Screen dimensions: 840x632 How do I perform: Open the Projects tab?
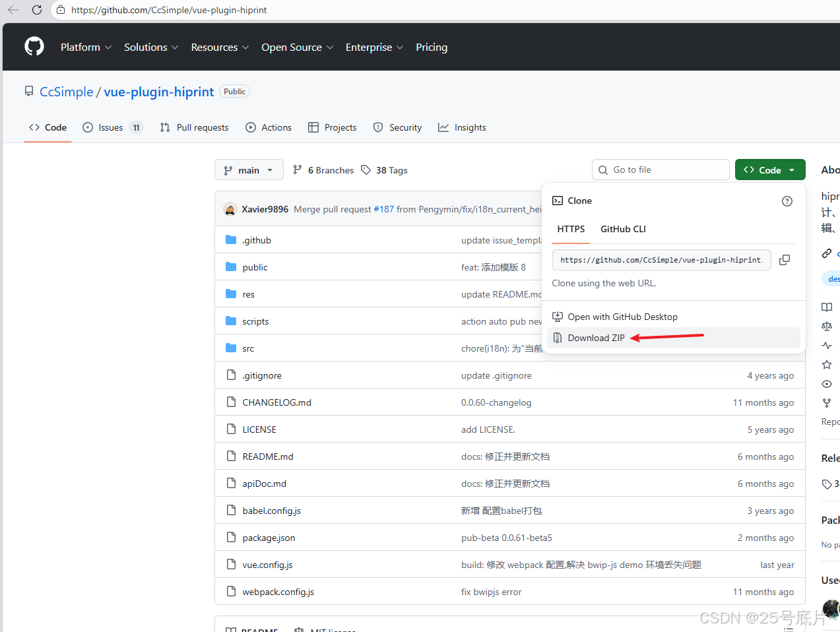point(333,127)
